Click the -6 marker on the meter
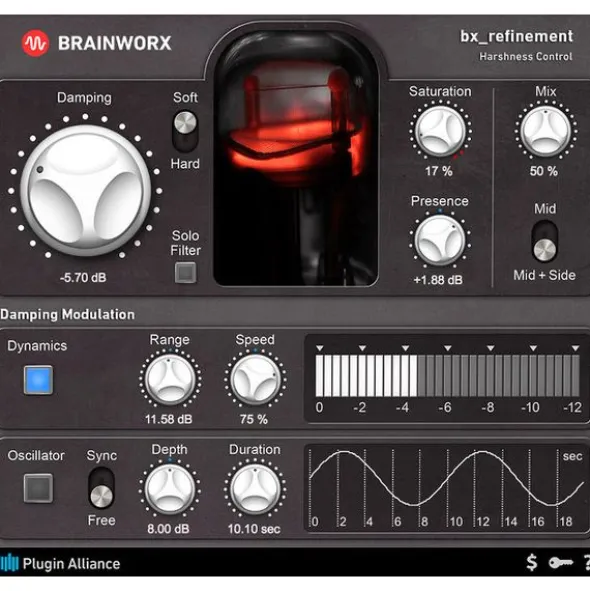Image resolution: width=590 pixels, height=591 pixels. pos(444,407)
